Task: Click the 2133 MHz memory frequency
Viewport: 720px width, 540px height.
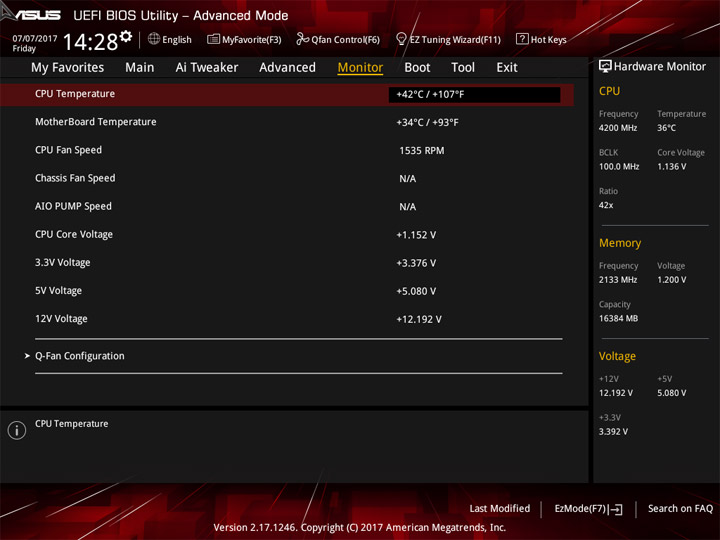Action: 618,280
